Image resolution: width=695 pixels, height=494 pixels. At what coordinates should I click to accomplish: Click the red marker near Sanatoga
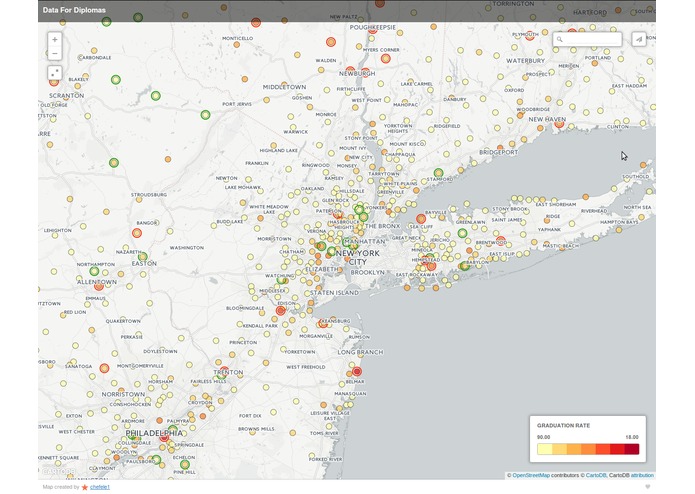click(x=104, y=368)
